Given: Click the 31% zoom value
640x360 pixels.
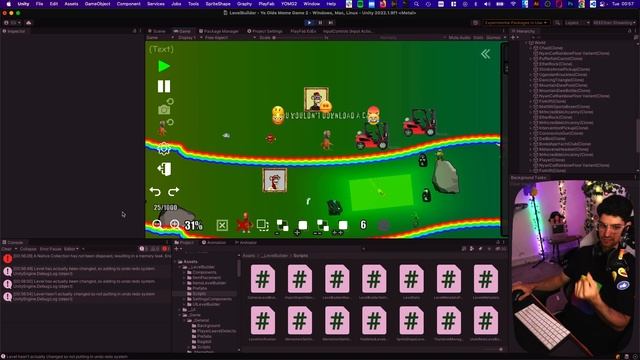Looking at the screenshot, I should 193,225.
